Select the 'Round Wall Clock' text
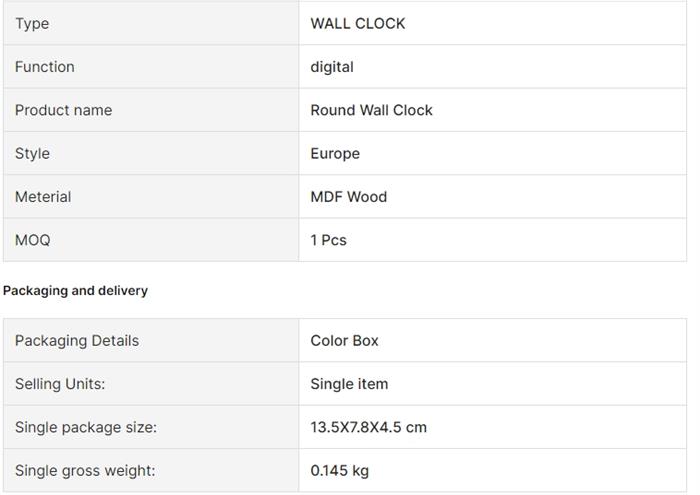 point(371,110)
